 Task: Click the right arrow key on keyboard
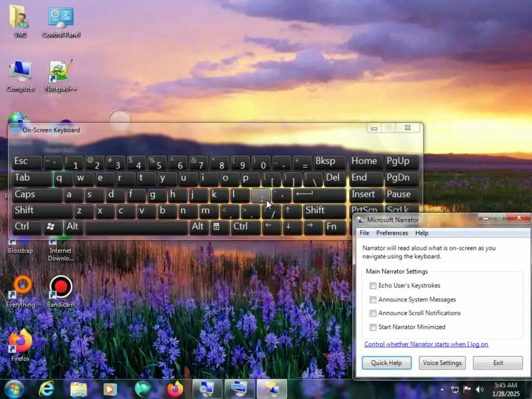pyautogui.click(x=313, y=228)
